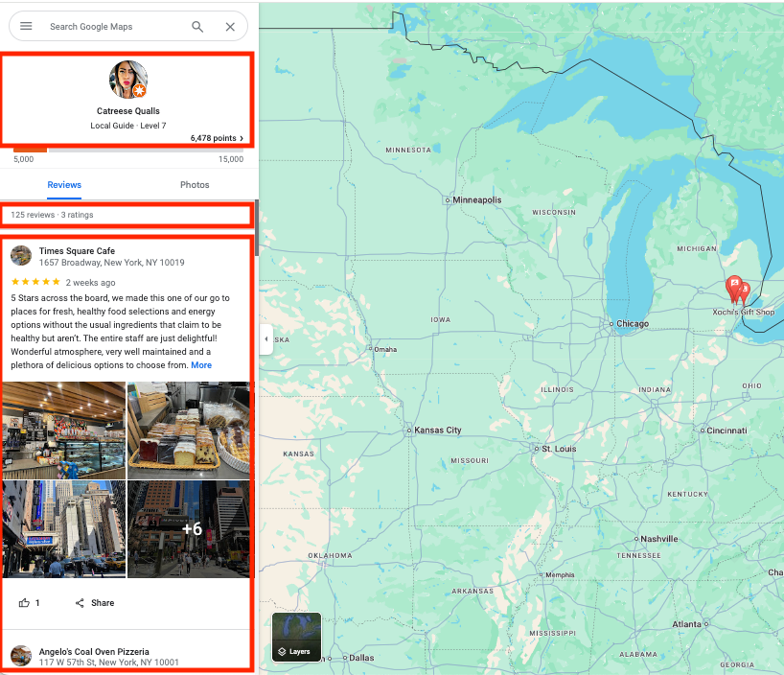Screen dimensions: 784x675
Task: Share the Times Square Cafe review
Action: coord(95,603)
